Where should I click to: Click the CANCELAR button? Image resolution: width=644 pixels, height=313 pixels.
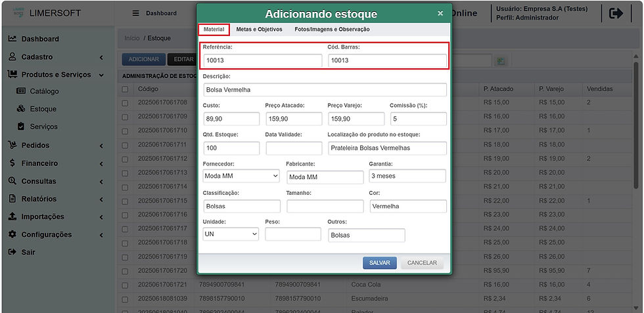[x=422, y=263]
